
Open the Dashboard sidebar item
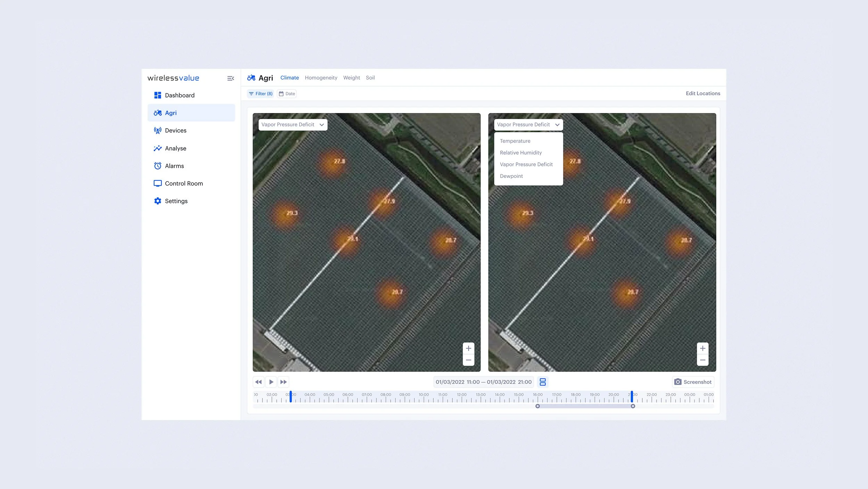tap(180, 95)
